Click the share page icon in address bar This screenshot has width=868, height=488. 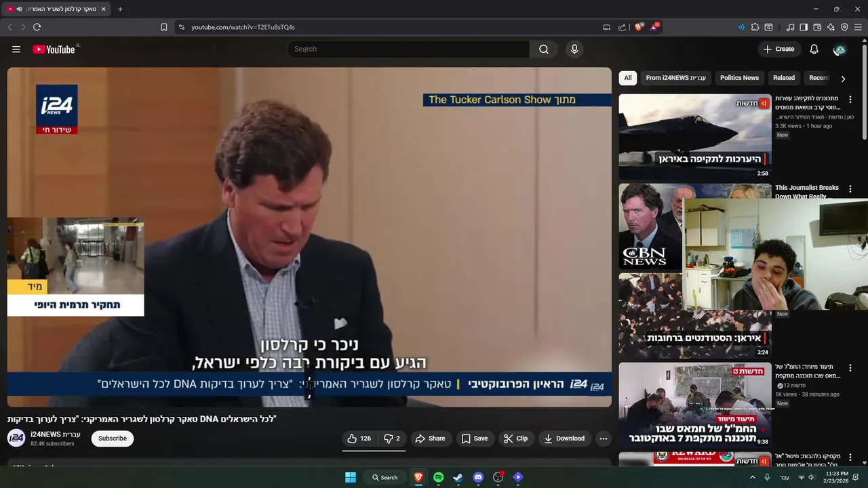[x=622, y=27]
